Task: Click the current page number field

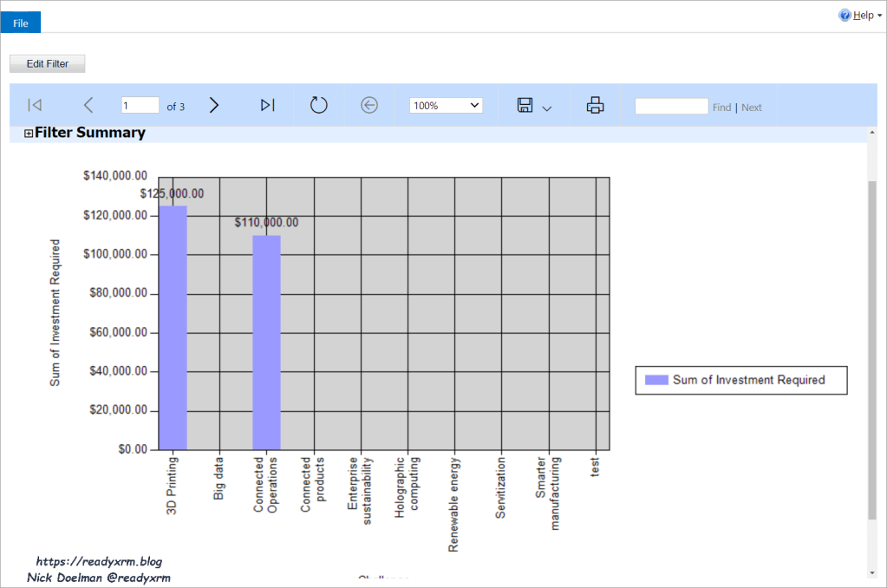Action: pos(140,106)
